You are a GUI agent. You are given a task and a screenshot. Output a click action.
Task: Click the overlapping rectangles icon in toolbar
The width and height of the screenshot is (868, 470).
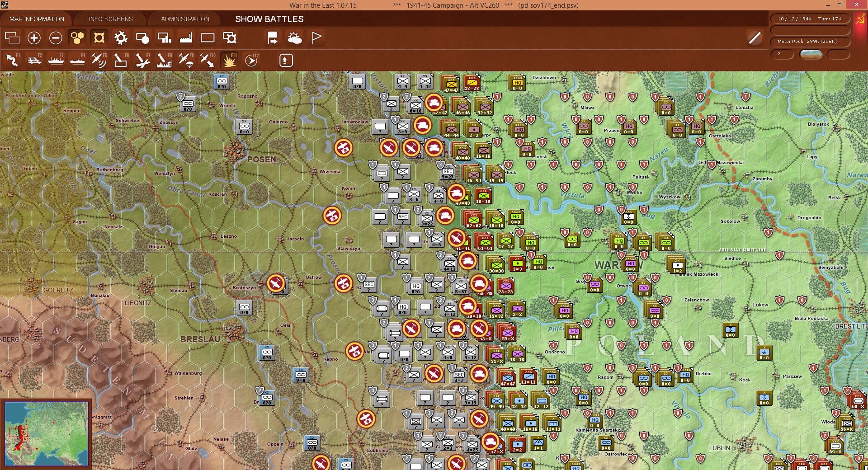(12, 38)
